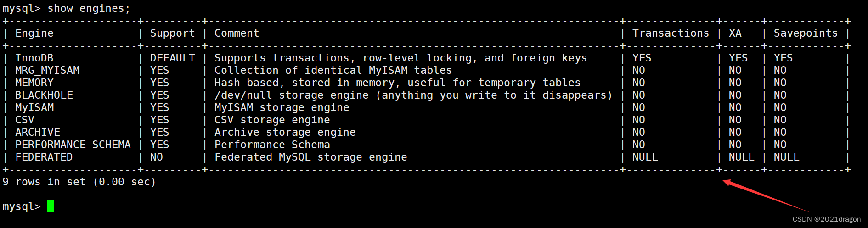Click the /dev/null storage engine comment

(x=413, y=95)
